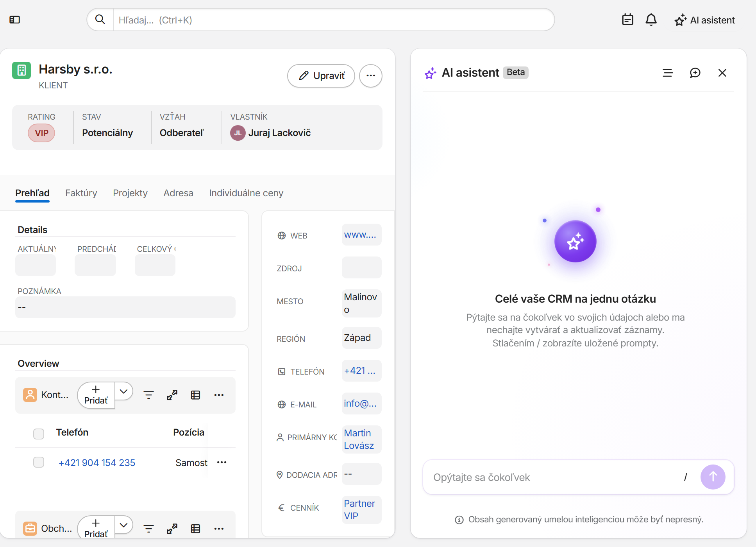Screen dimensions: 756x547
Task: Click the www website link
Action: click(360, 235)
